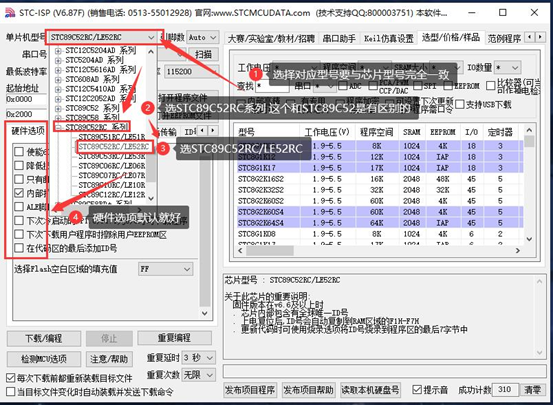Toggle the 降低 hardware option checkbox
This screenshot has width=553, height=405.
click(x=19, y=165)
